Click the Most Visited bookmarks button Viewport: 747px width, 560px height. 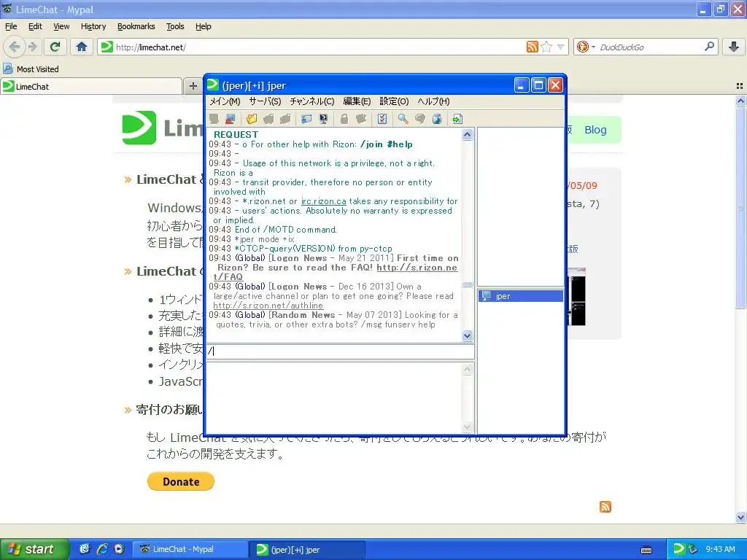tap(31, 69)
